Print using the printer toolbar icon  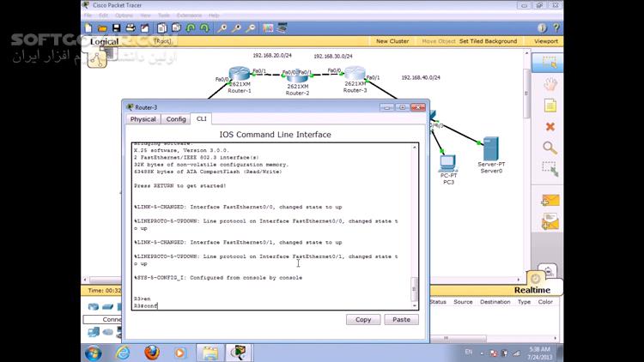(x=131, y=28)
